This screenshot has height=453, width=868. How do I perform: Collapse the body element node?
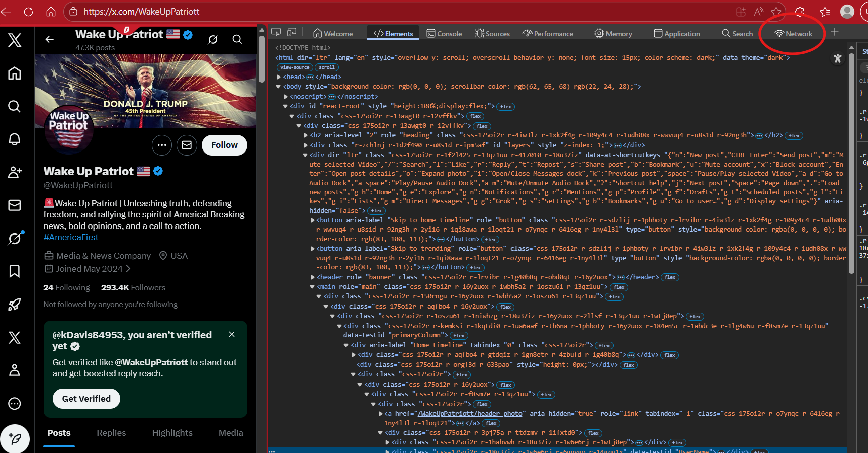coord(278,87)
